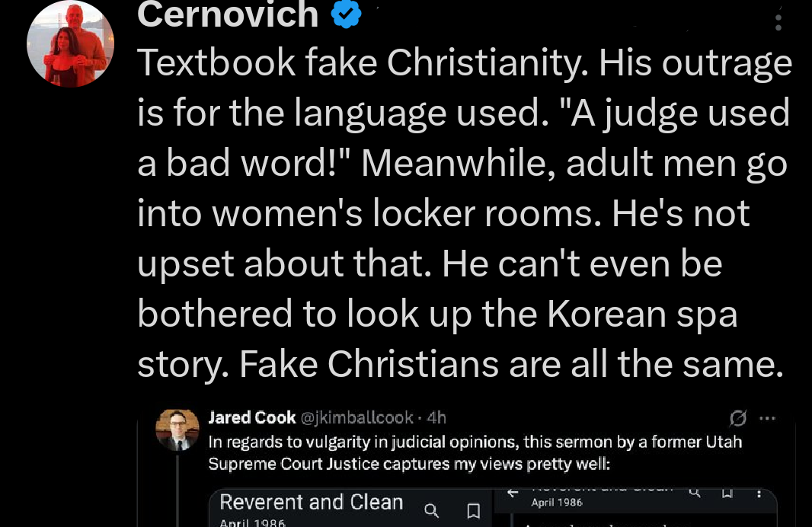This screenshot has width=812, height=527.
Task: Click the Grok slash-circle icon
Action: (737, 417)
